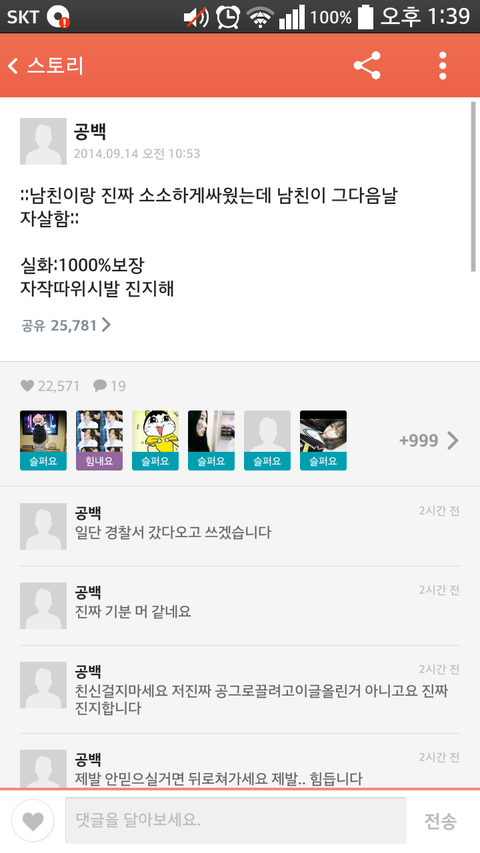Tap the 스토리 header title
Image resolution: width=480 pixels, height=853 pixels.
pyautogui.click(x=56, y=66)
